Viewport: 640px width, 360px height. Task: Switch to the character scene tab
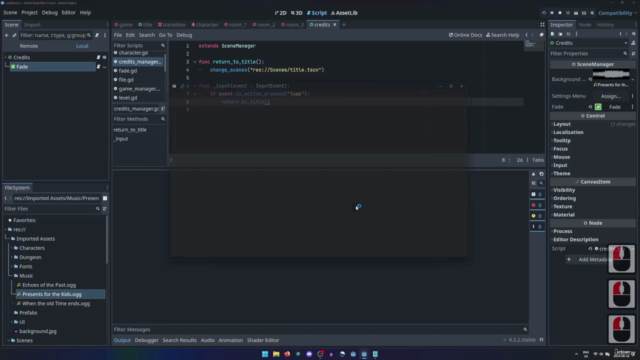coord(205,25)
